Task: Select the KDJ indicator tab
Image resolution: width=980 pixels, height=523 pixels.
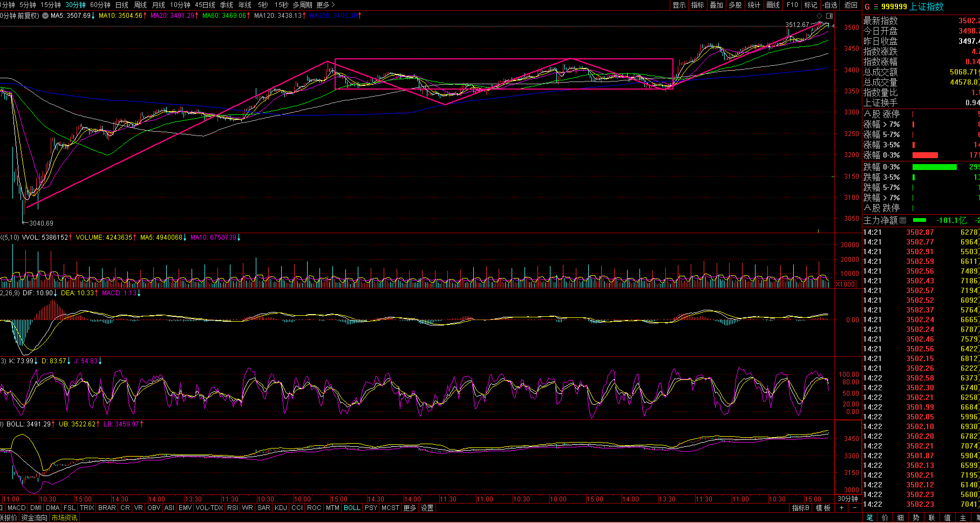Action: [x=281, y=508]
